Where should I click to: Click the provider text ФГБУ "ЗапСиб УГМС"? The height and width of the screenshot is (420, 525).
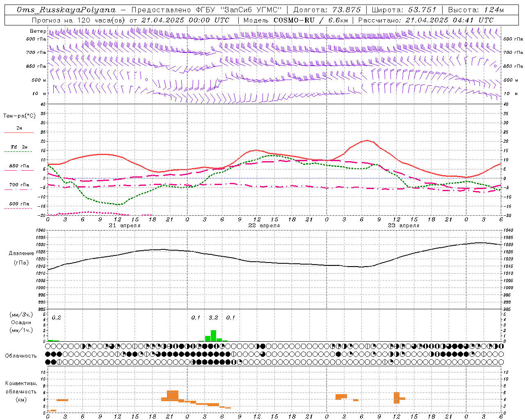(x=239, y=10)
